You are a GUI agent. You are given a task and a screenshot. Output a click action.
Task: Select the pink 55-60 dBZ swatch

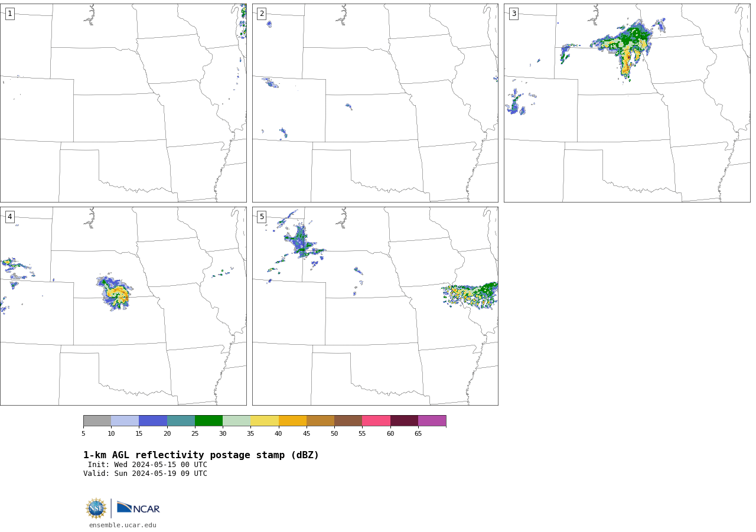(x=376, y=420)
